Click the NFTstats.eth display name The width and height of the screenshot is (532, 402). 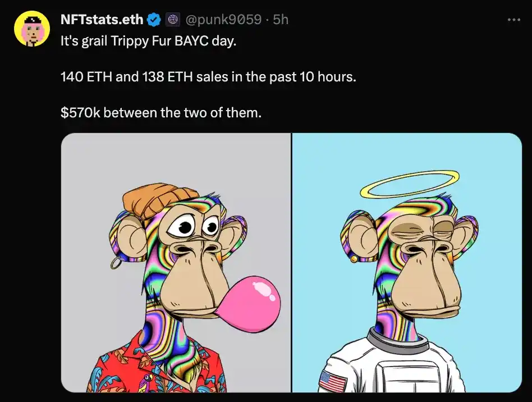pyautogui.click(x=102, y=20)
